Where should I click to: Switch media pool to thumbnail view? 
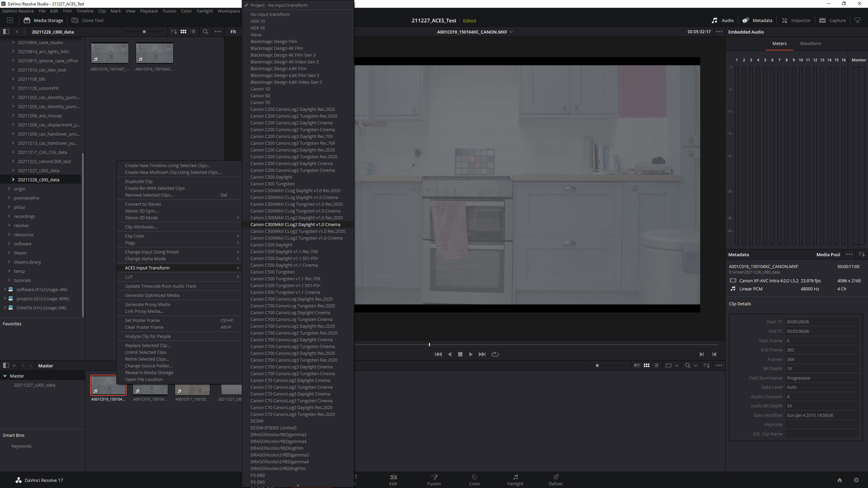pyautogui.click(x=646, y=365)
